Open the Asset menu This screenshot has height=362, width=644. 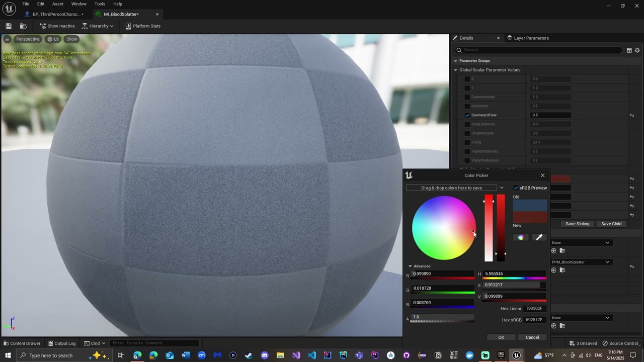tap(58, 4)
